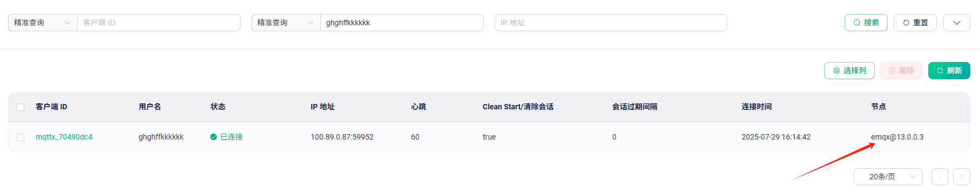Open 精准查询 dropdown for username
The height and width of the screenshot is (195, 980).
pos(286,23)
